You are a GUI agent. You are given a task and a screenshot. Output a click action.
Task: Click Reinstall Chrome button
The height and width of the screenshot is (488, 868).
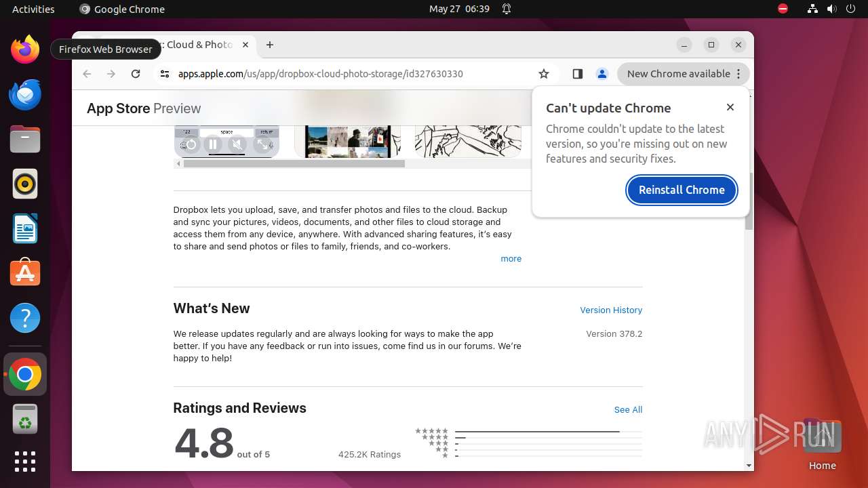point(682,190)
